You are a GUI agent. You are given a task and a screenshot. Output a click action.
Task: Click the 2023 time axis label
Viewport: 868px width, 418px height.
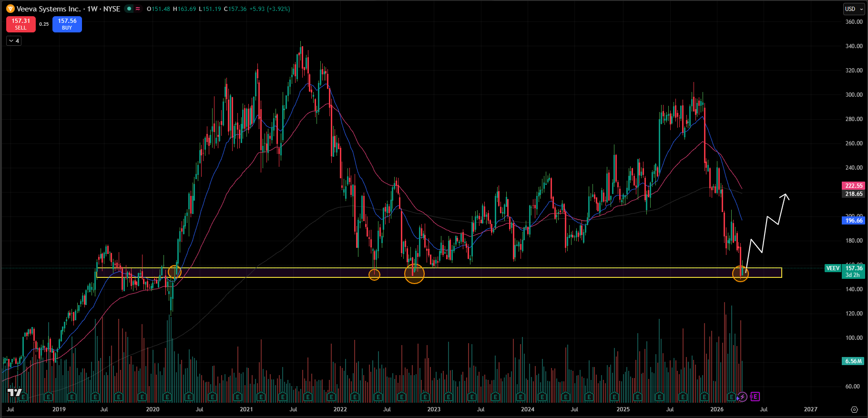click(434, 409)
